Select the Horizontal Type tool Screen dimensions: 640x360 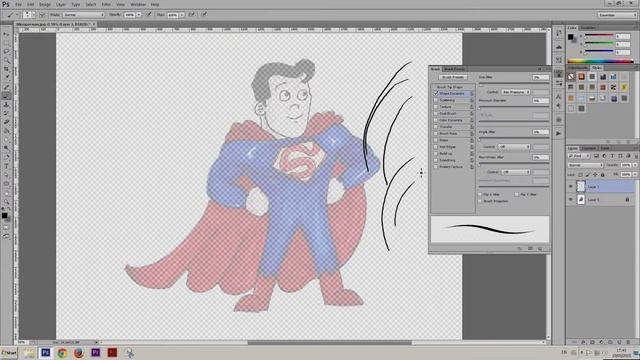[x=6, y=166]
